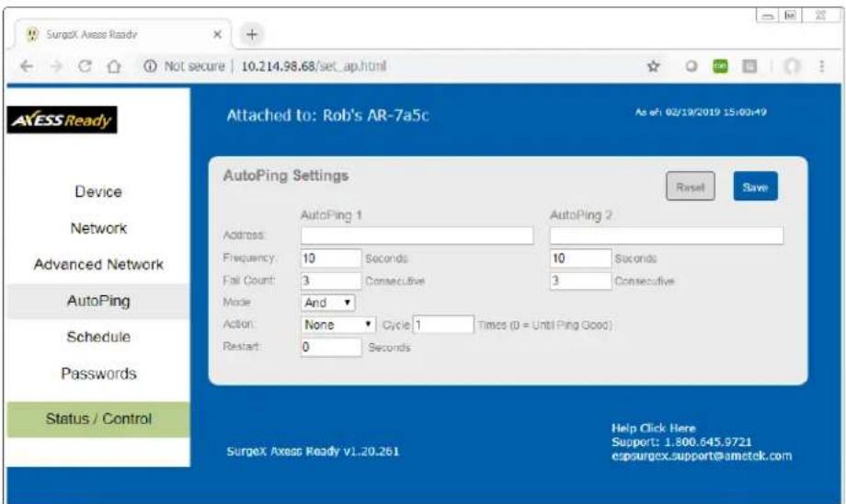
Task: Go back using the browser back arrow
Action: 27,66
